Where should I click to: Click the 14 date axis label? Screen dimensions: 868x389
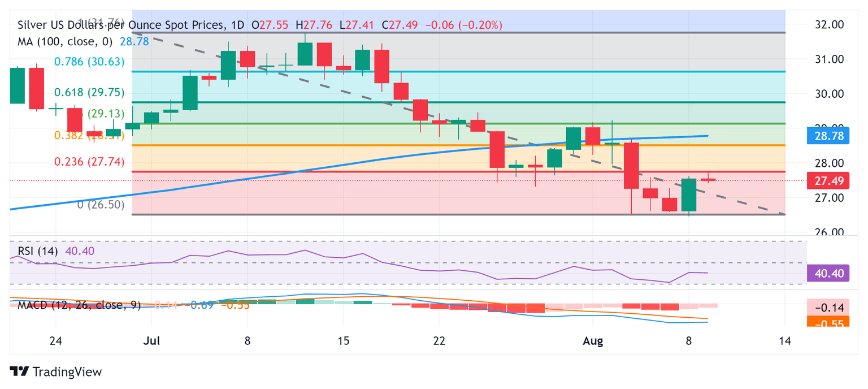(x=784, y=341)
